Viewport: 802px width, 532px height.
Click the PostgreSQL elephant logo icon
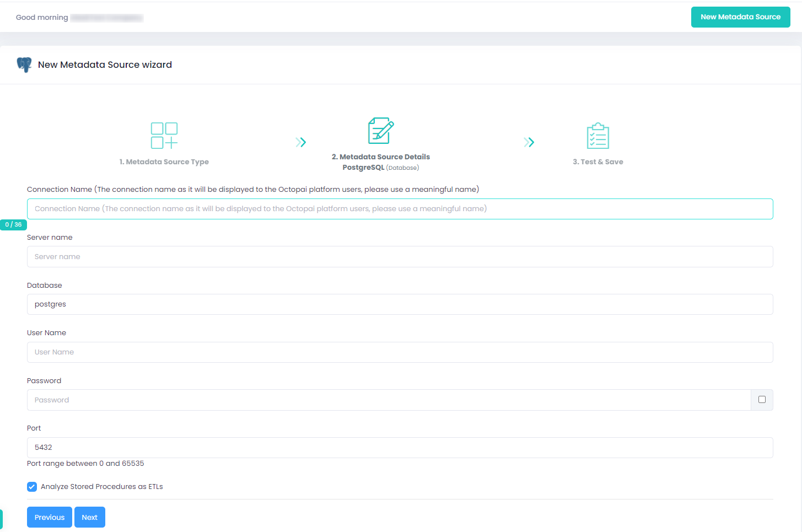(x=24, y=65)
